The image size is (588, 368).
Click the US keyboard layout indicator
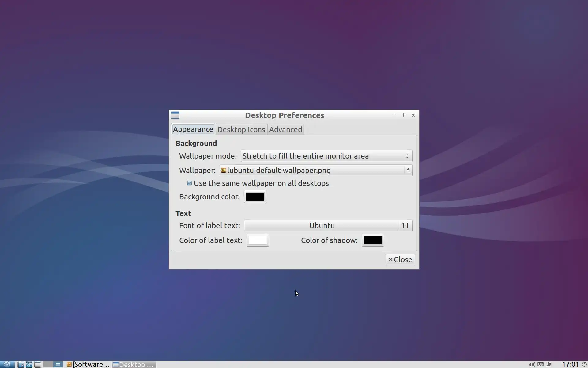[541, 364]
